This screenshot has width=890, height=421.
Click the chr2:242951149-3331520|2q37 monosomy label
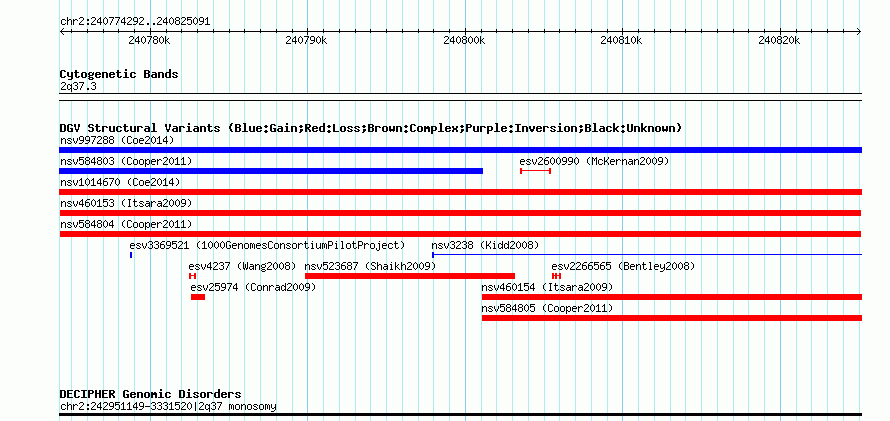[168, 406]
